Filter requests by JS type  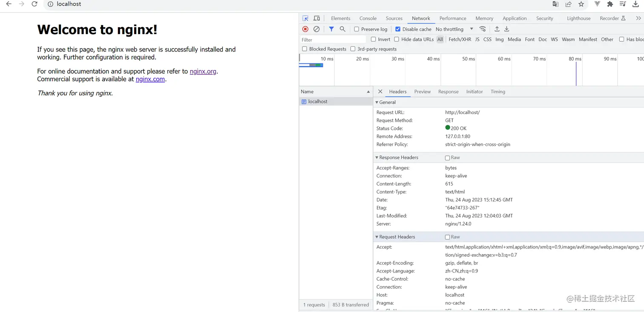[477, 39]
